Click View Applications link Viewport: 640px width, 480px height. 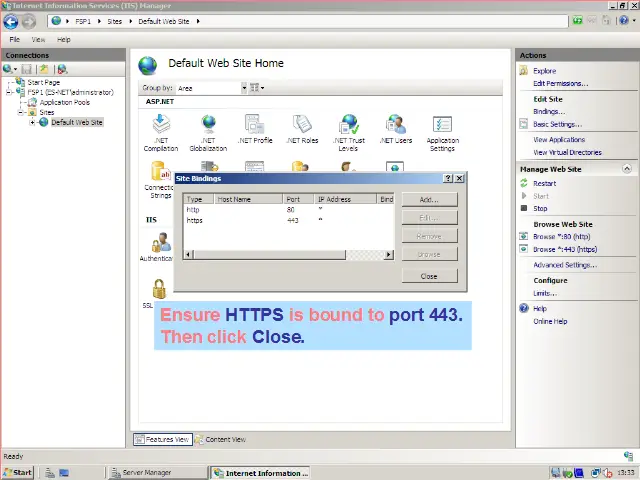(x=559, y=140)
